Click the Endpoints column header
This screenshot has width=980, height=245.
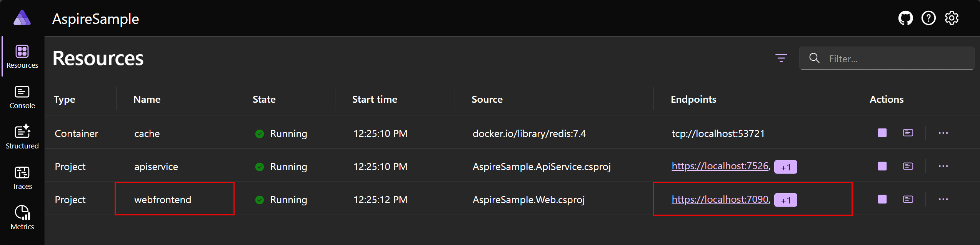(x=693, y=99)
